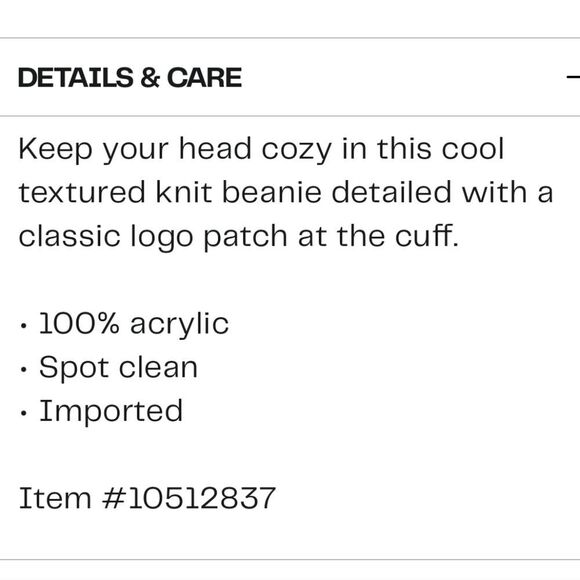The height and width of the screenshot is (580, 580).
Task: Click the bullet dot before "100% acrylic"
Action: pyautogui.click(x=24, y=326)
